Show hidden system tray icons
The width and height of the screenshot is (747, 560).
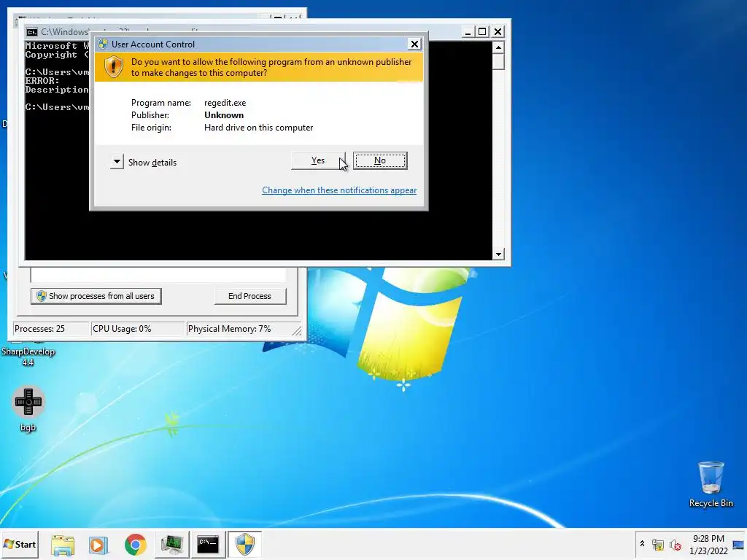[642, 544]
